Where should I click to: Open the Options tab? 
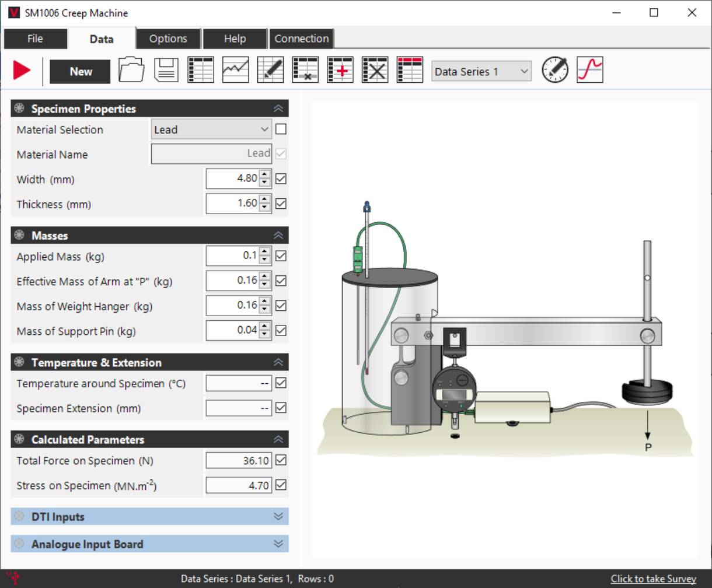click(168, 38)
